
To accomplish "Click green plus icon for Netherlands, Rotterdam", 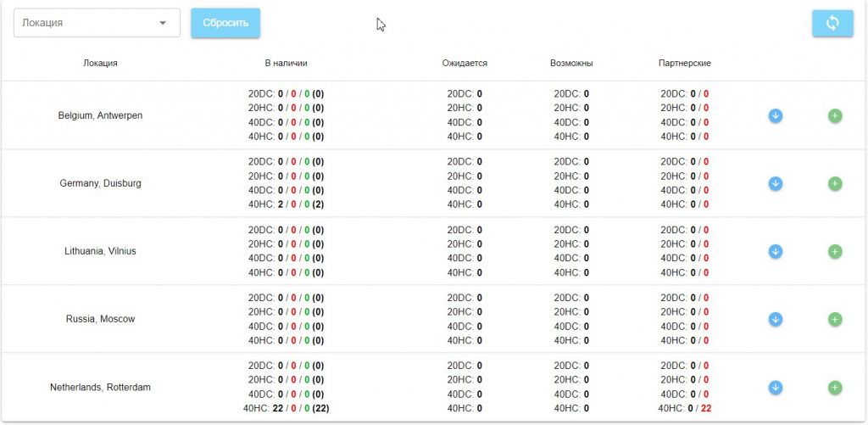I will point(835,387).
